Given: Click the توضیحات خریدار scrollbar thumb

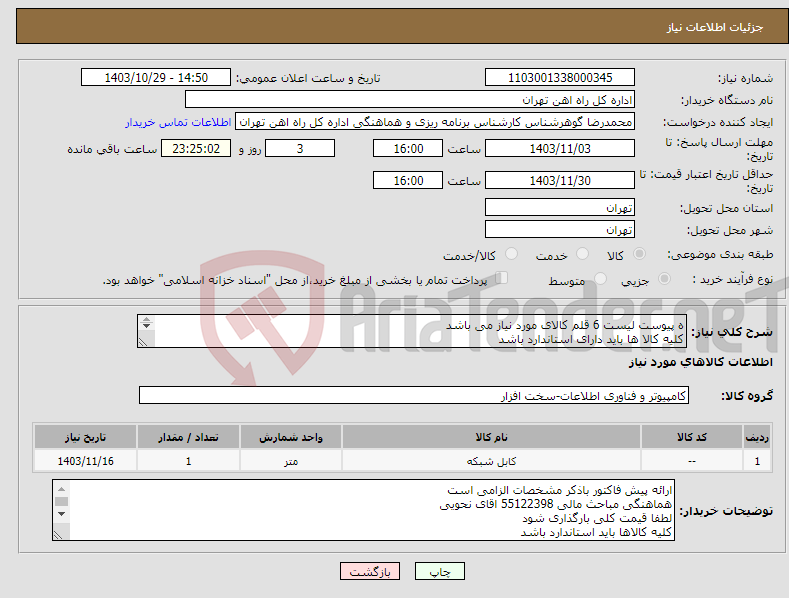Looking at the screenshot, I should click(61, 501).
